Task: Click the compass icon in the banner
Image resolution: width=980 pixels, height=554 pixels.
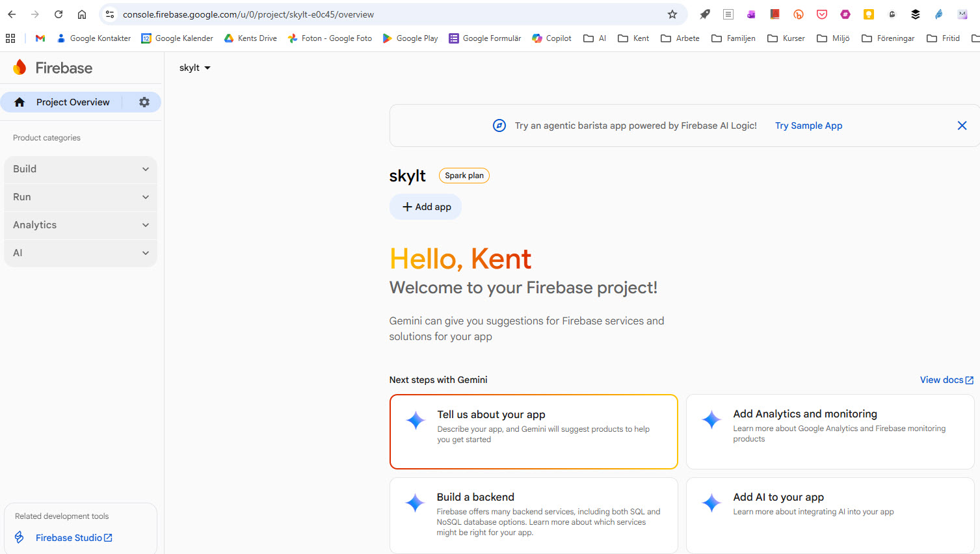Action: point(499,125)
